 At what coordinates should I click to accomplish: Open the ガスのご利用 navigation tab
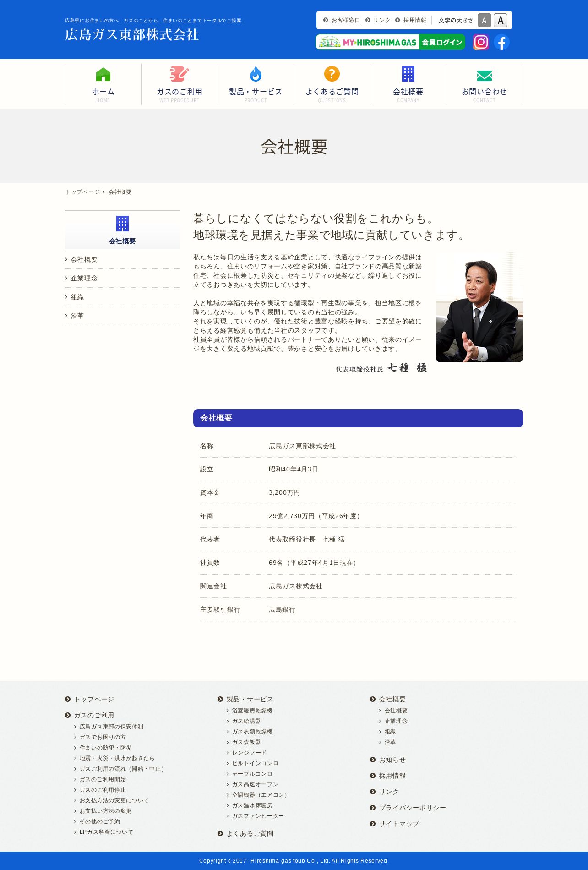click(x=180, y=84)
